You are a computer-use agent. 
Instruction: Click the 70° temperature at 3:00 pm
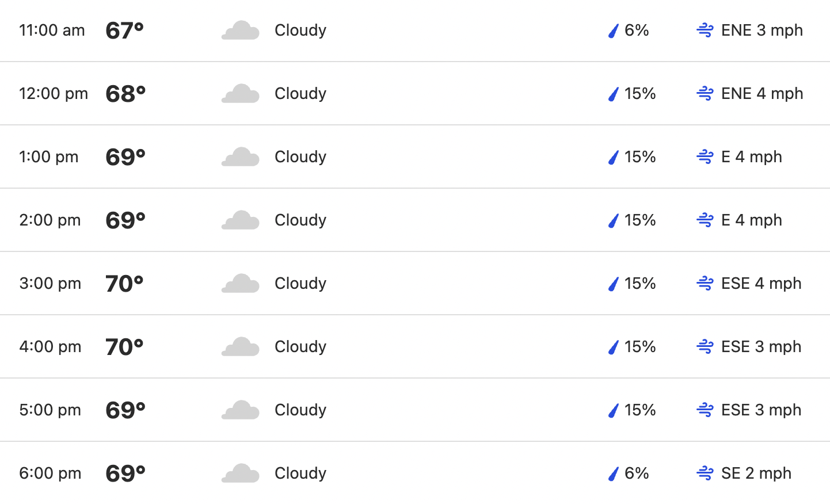[124, 284]
